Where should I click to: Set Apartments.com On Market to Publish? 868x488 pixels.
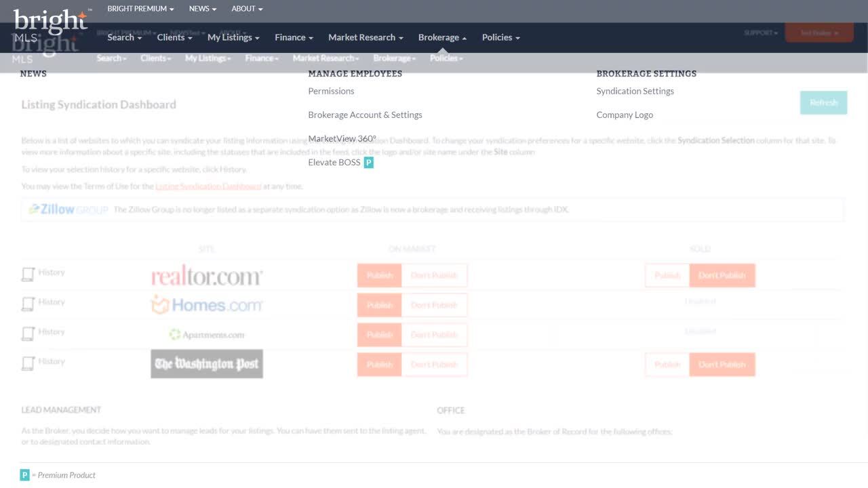click(x=380, y=335)
